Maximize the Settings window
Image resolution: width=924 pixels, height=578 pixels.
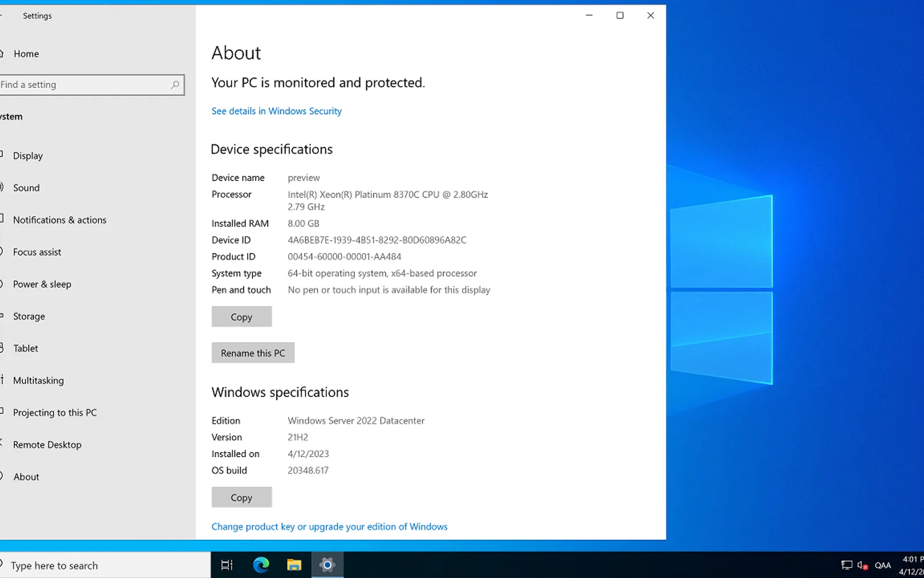620,16
